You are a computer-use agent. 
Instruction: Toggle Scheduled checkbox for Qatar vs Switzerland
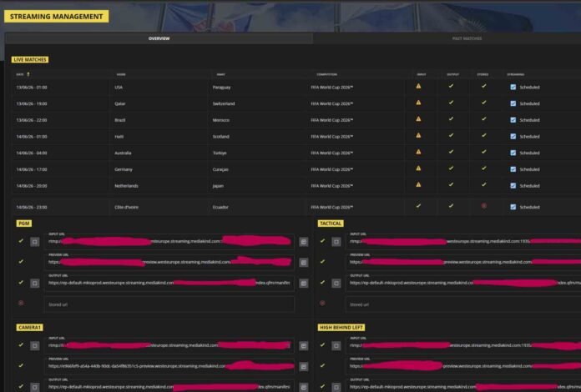[513, 103]
